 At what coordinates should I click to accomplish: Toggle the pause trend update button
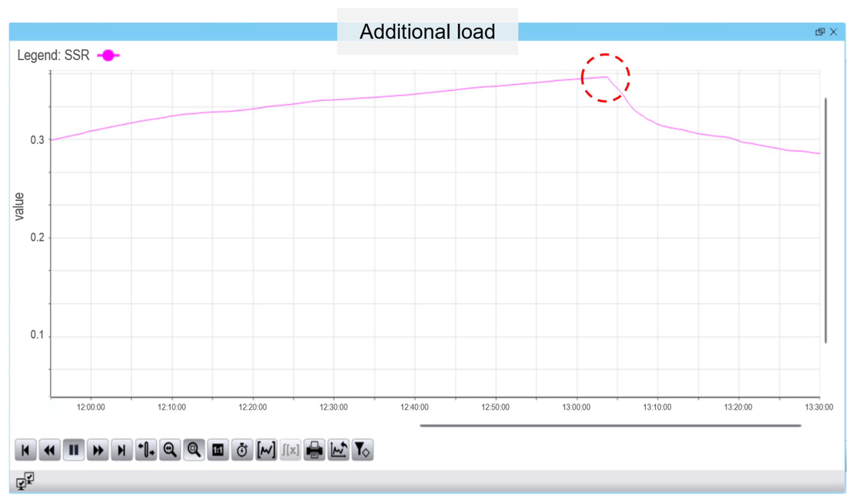coord(74,450)
